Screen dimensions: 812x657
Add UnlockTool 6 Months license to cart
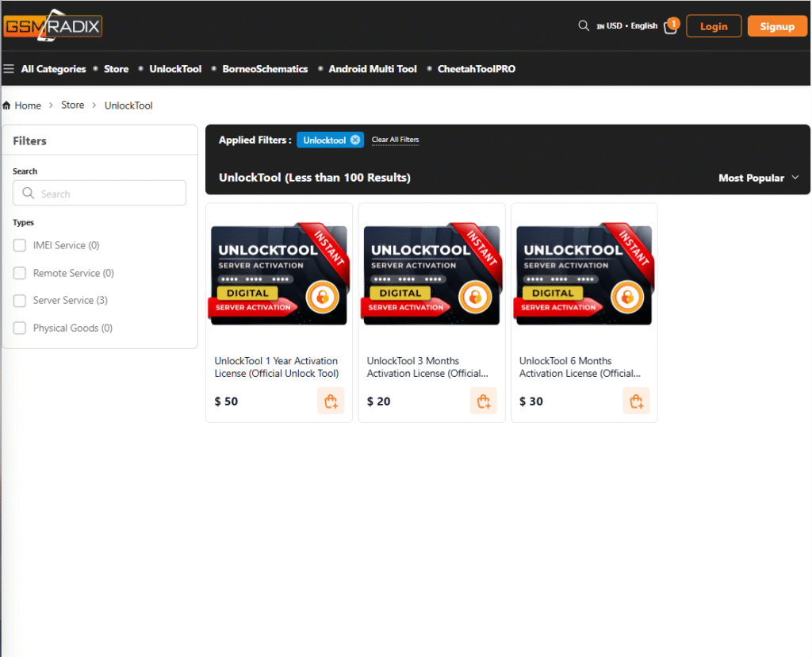636,401
